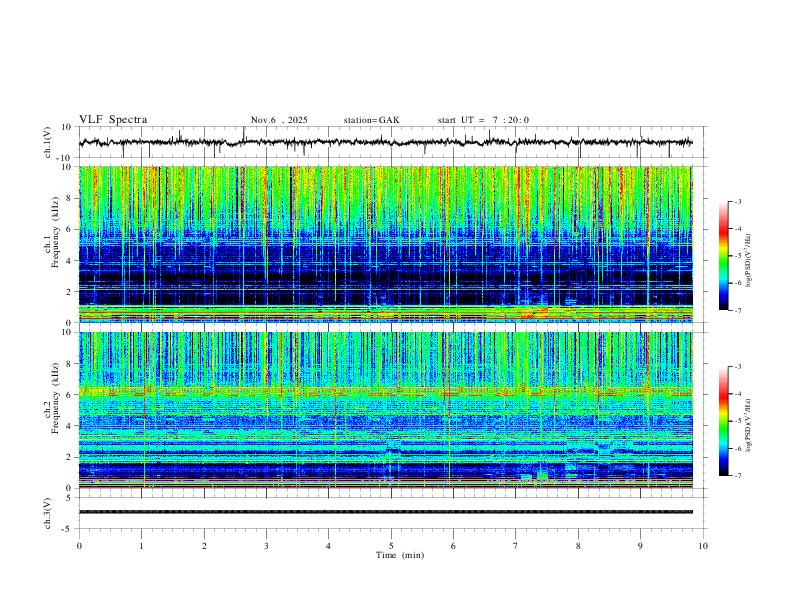The width and height of the screenshot is (792, 612).
Task: Click the "4" kHz tick on ch.2 spectrogram axis
Action: coord(69,426)
